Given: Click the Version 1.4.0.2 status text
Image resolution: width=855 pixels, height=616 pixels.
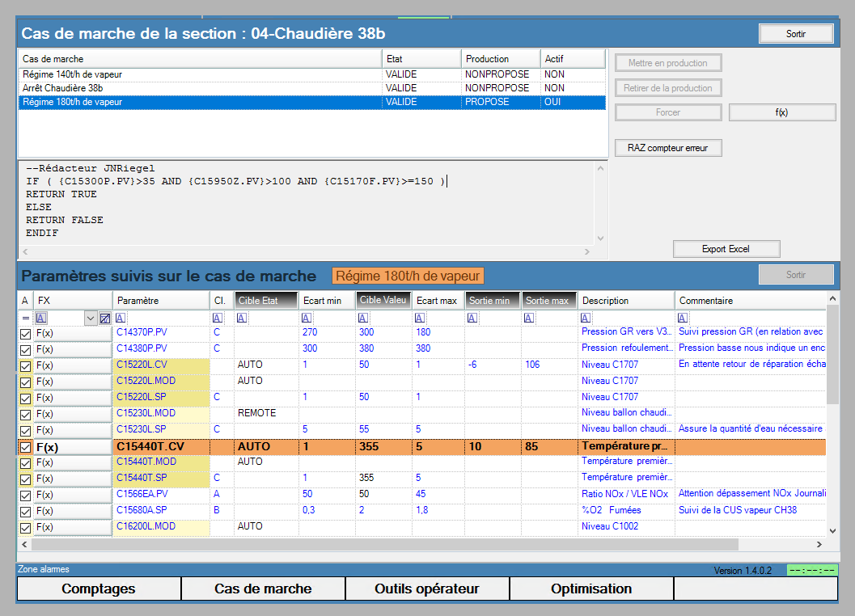Looking at the screenshot, I should (743, 571).
